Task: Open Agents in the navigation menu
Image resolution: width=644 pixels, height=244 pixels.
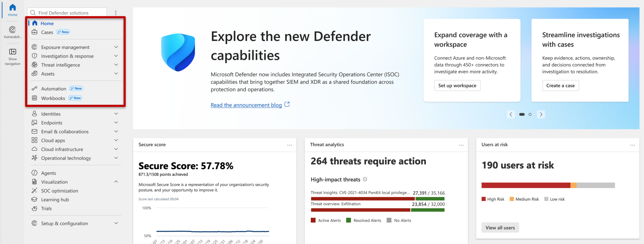Action: (x=49, y=173)
